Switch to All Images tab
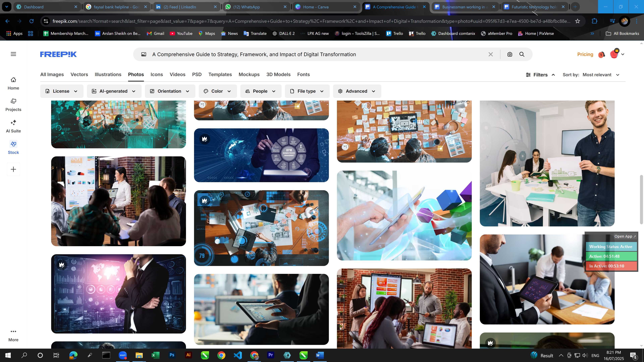Viewport: 644px width, 362px height. (x=52, y=74)
